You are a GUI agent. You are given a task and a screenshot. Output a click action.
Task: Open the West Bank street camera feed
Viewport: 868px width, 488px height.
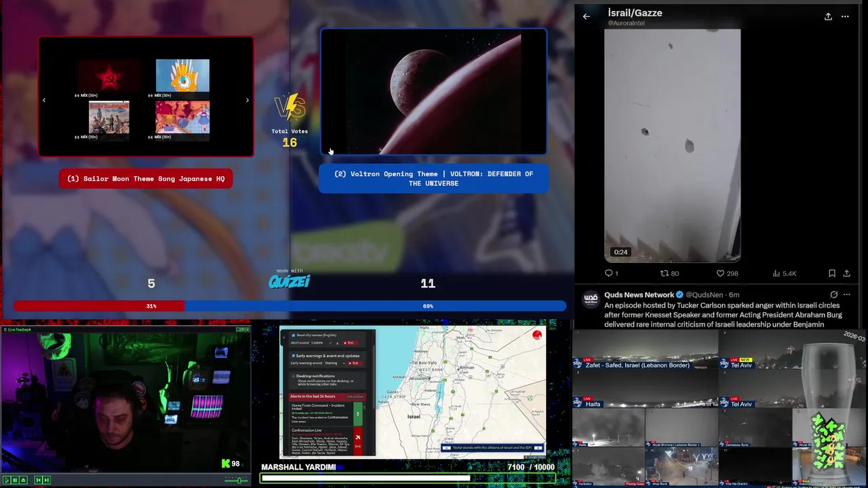click(682, 466)
